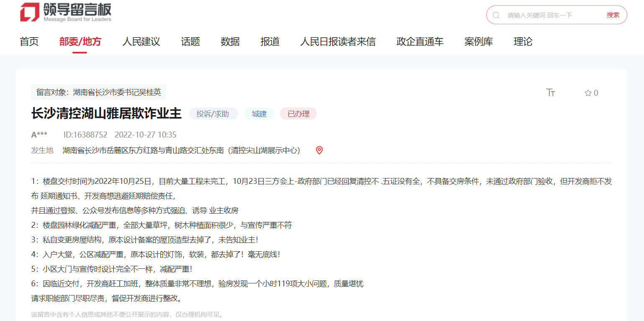Open 人民日报读者来信 section

point(338,41)
